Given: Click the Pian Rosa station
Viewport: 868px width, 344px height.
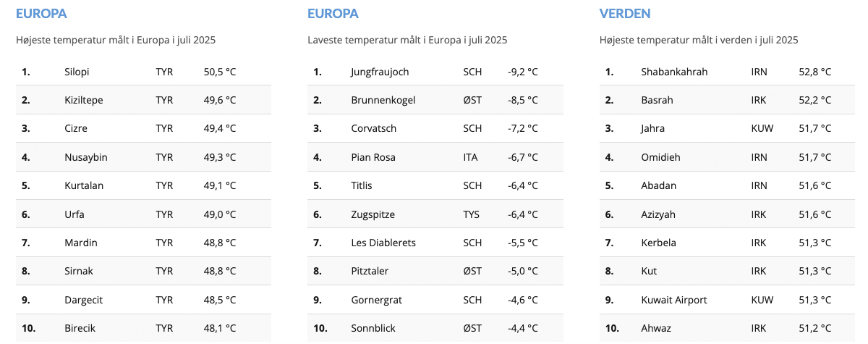Looking at the screenshot, I should (x=373, y=157).
